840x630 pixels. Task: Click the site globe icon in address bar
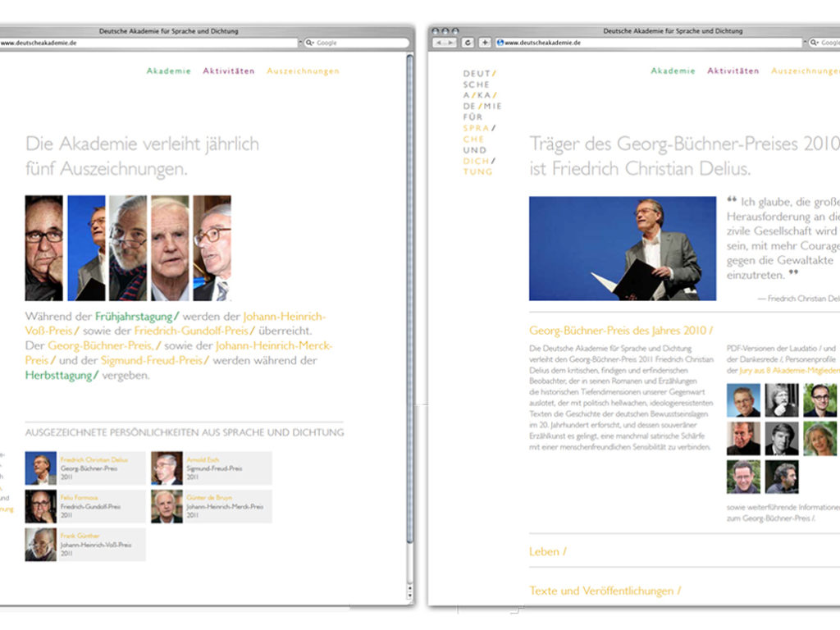(x=500, y=42)
